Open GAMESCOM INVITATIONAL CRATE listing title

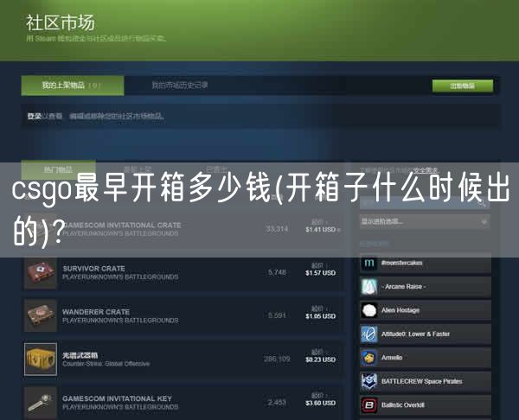coord(122,226)
